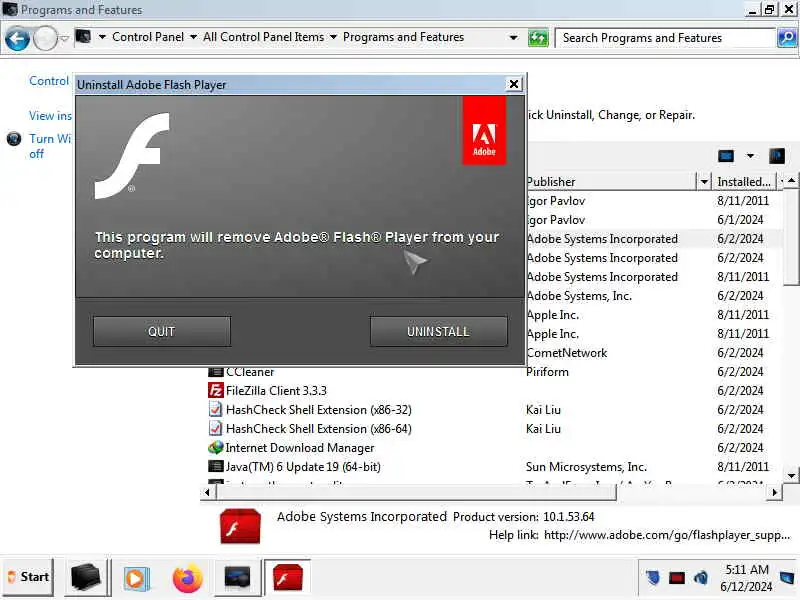Expand dropdown after Control Panel breadcrumb
The image size is (800, 600).
[193, 37]
